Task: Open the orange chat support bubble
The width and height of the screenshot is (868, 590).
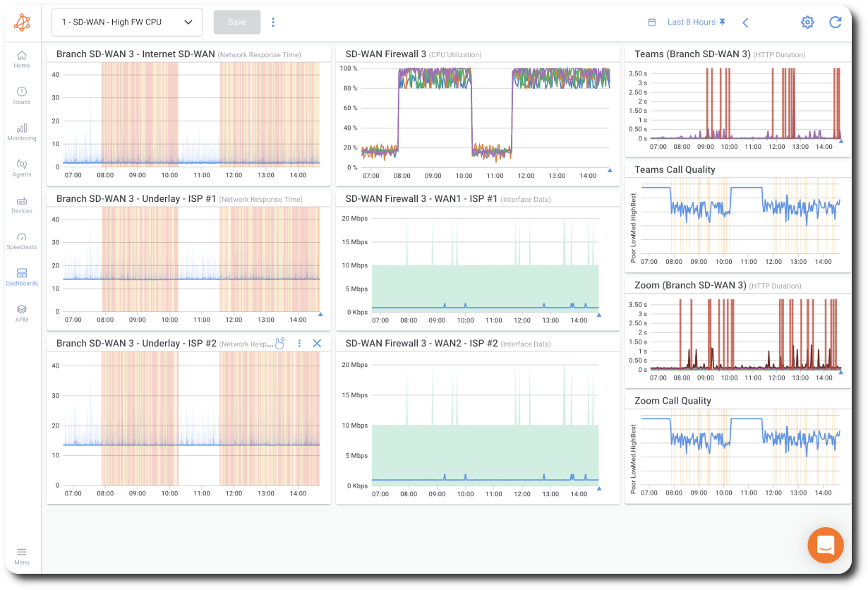Action: (825, 545)
